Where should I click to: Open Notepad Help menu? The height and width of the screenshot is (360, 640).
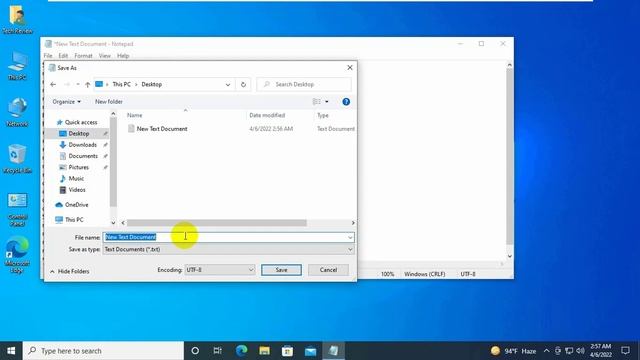click(123, 56)
